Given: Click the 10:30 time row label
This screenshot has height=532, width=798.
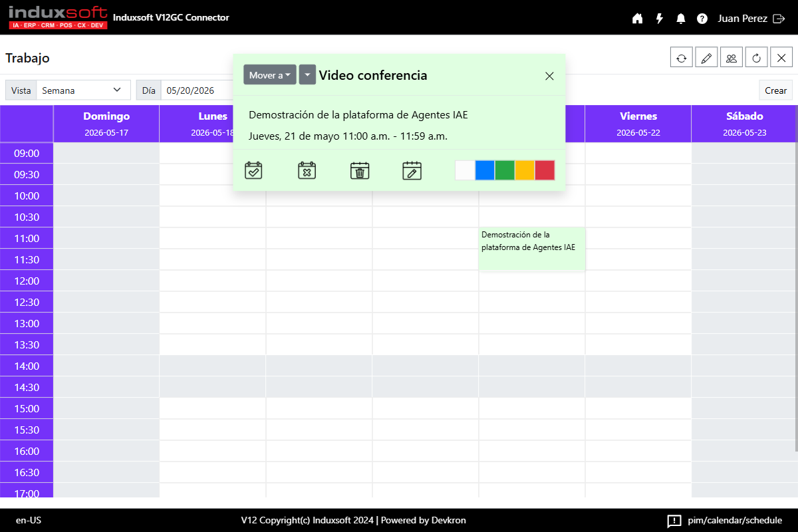Looking at the screenshot, I should 27,217.
